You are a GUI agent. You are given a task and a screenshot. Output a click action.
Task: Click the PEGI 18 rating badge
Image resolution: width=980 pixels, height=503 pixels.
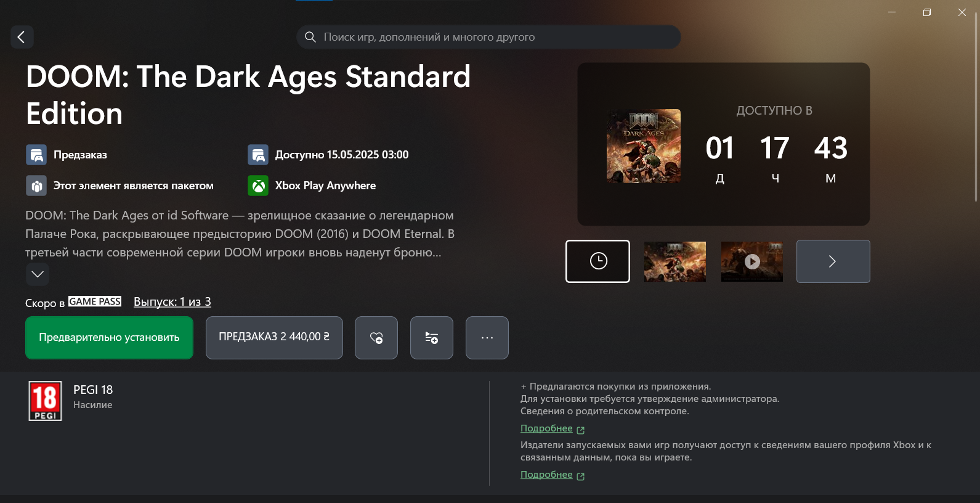[x=46, y=401]
